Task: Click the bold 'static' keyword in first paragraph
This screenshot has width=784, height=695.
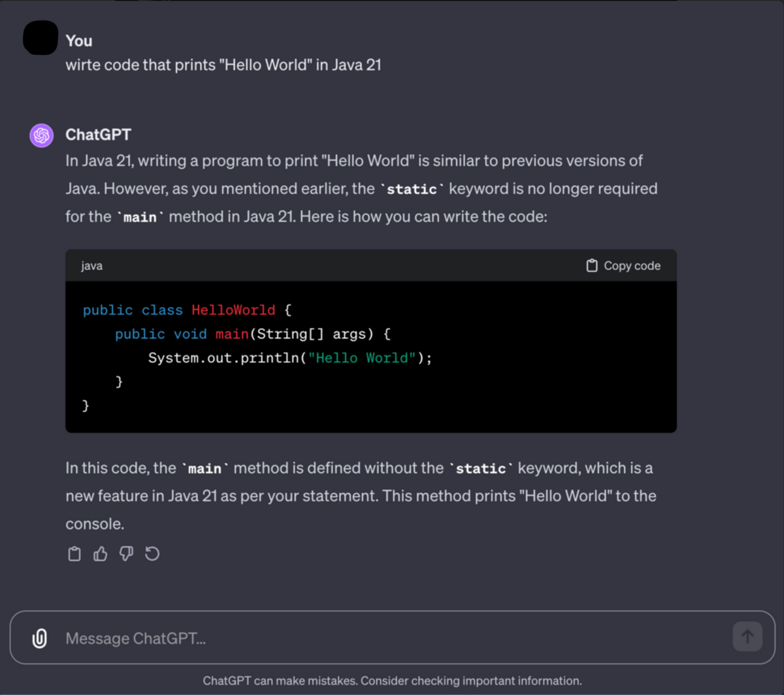Action: [412, 189]
